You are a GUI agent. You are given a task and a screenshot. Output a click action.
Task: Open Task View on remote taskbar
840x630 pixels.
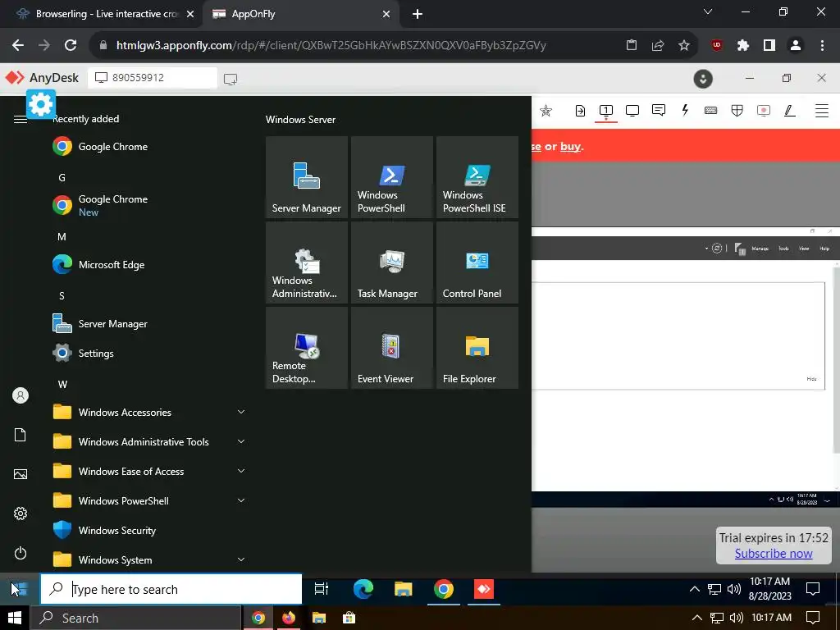click(x=322, y=589)
